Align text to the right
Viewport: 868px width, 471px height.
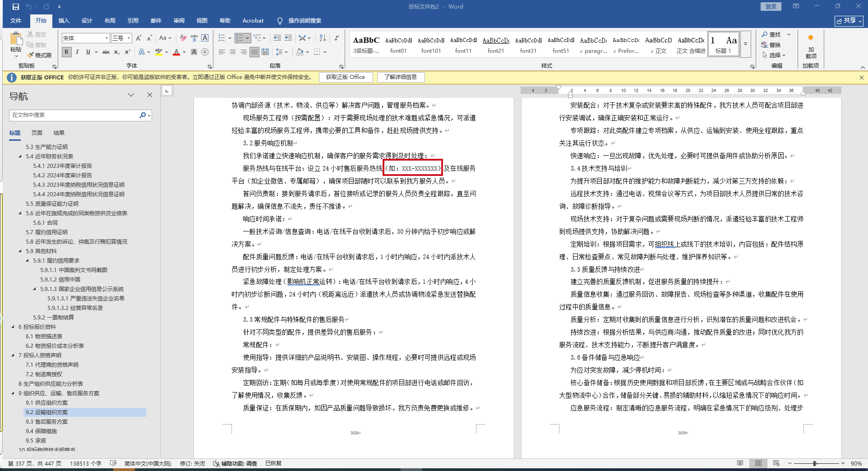(244, 52)
